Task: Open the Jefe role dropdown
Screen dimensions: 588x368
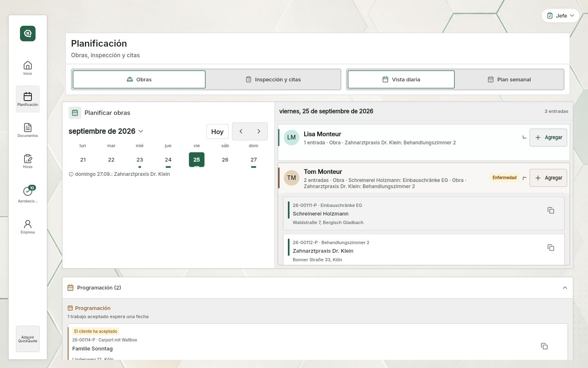Action: click(x=561, y=16)
